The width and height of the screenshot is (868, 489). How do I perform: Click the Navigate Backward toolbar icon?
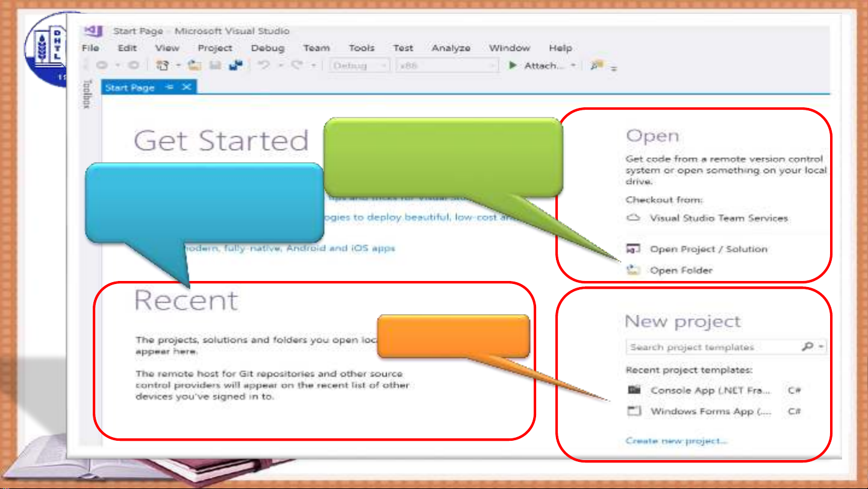pos(103,66)
